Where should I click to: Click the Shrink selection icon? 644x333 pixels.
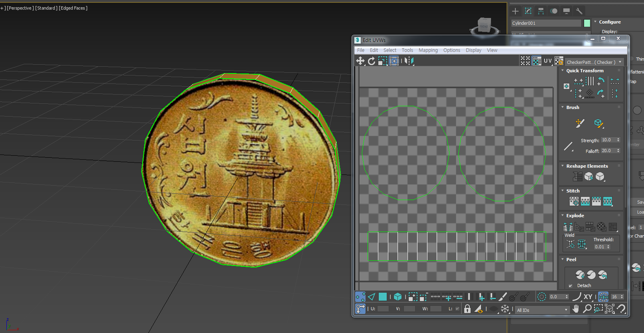(x=424, y=297)
